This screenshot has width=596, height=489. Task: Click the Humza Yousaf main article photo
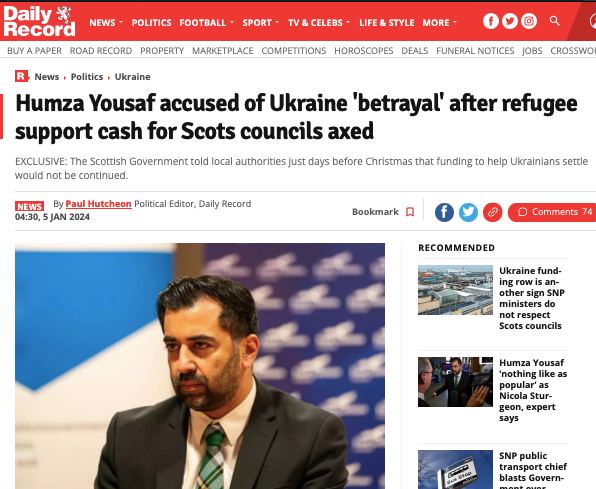tap(200, 366)
